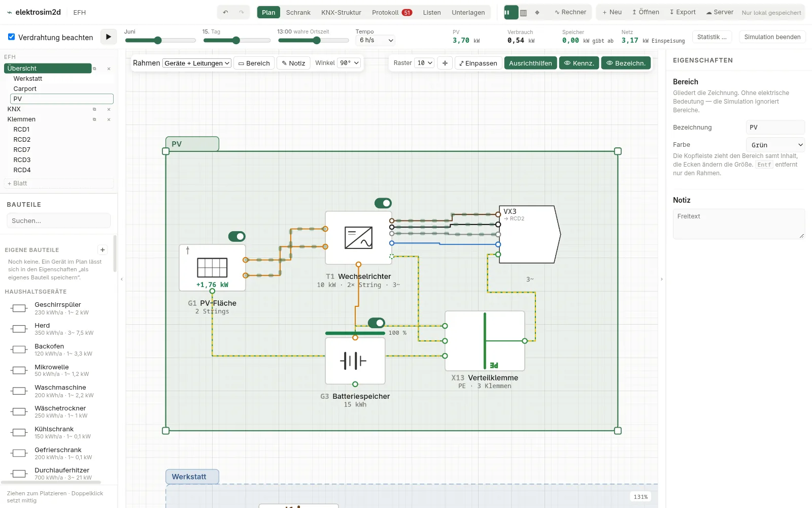Duplicate the Übersicht sheet
This screenshot has width=812, height=508.
point(94,69)
